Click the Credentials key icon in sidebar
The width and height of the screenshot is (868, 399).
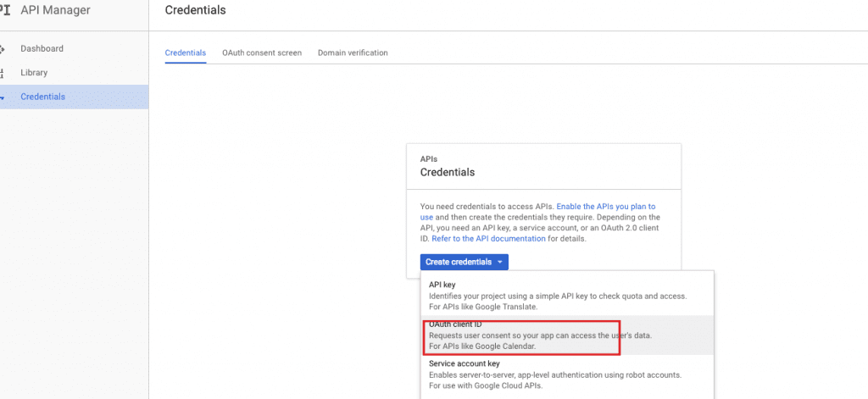click(x=3, y=97)
